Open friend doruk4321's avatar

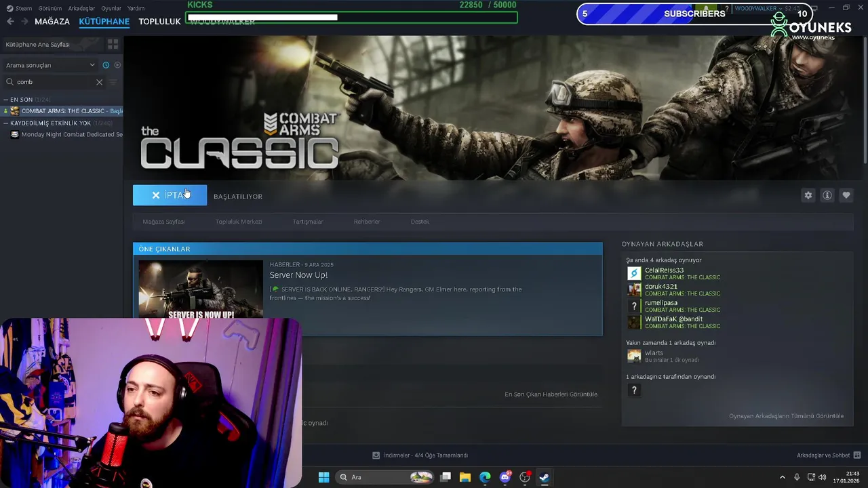click(634, 289)
